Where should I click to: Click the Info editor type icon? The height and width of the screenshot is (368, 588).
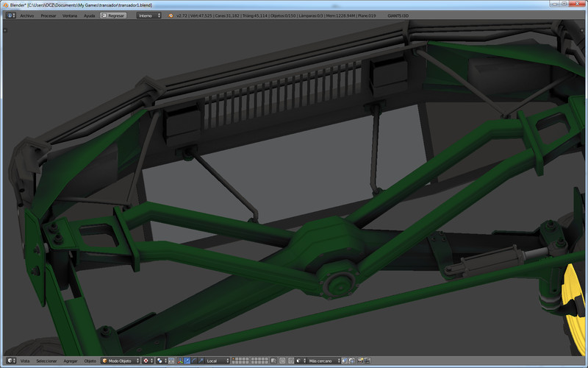click(x=10, y=15)
